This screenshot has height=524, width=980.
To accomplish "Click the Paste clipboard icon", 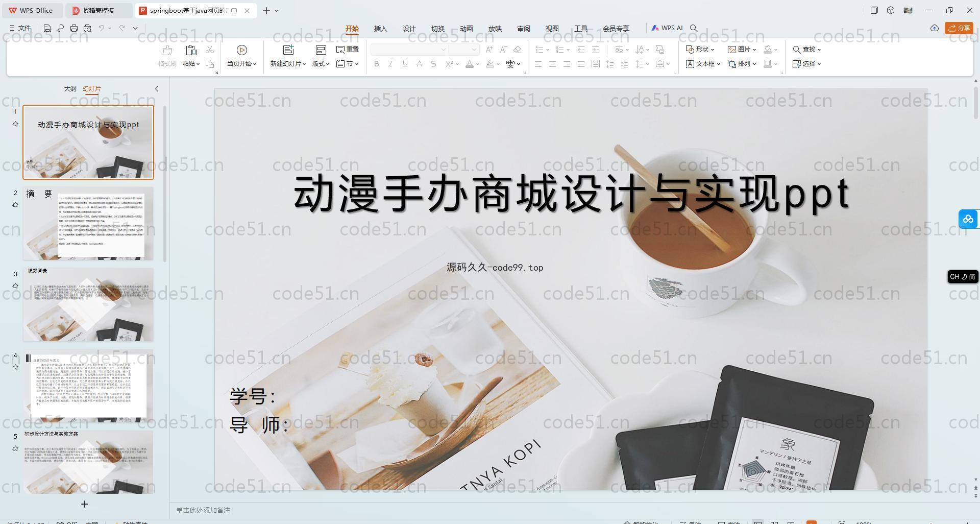I will pyautogui.click(x=191, y=50).
